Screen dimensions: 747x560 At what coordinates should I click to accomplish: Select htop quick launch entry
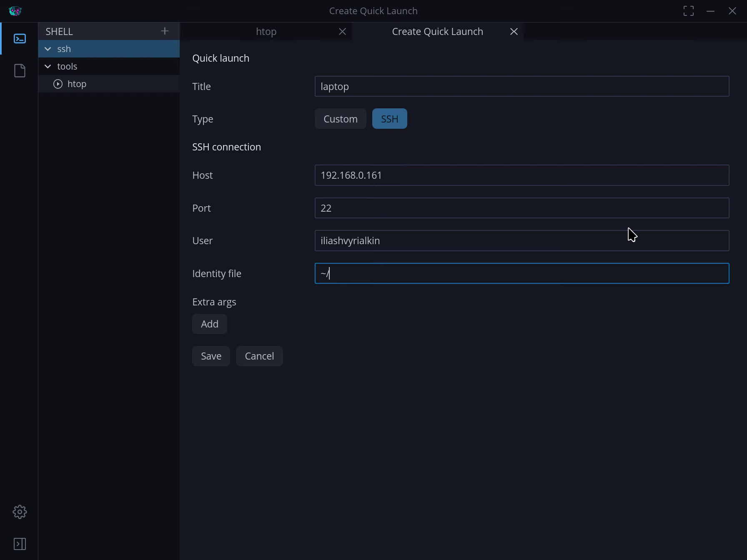[109, 84]
